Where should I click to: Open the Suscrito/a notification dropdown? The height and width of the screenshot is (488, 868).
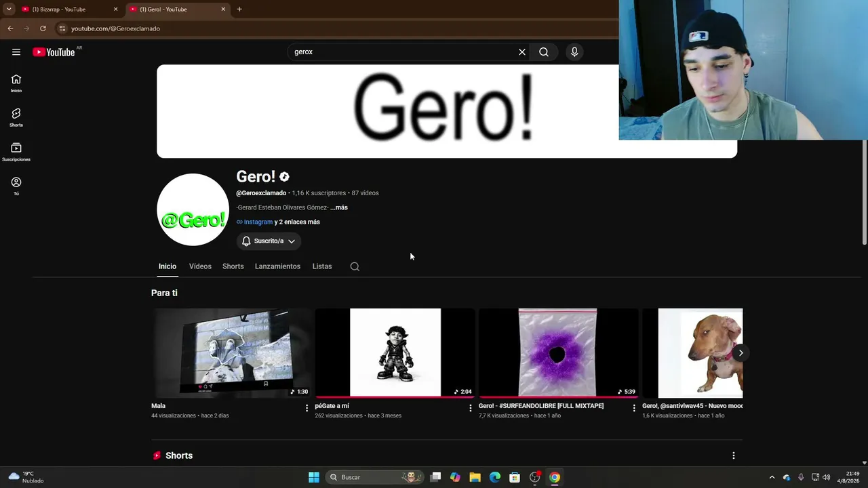[x=269, y=241]
